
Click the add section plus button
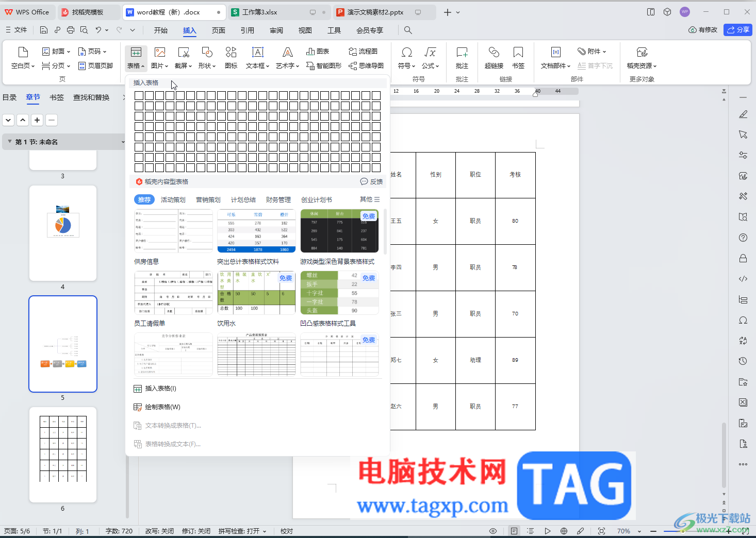click(x=37, y=120)
